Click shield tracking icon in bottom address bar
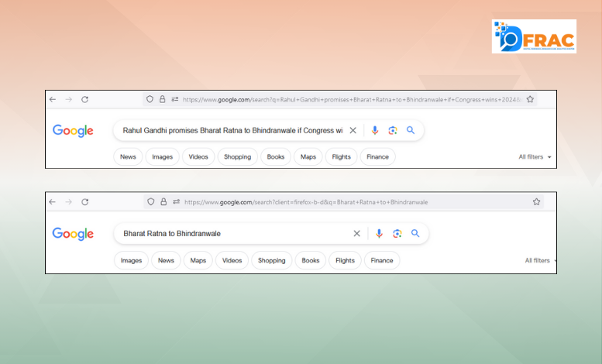 pyautogui.click(x=151, y=201)
